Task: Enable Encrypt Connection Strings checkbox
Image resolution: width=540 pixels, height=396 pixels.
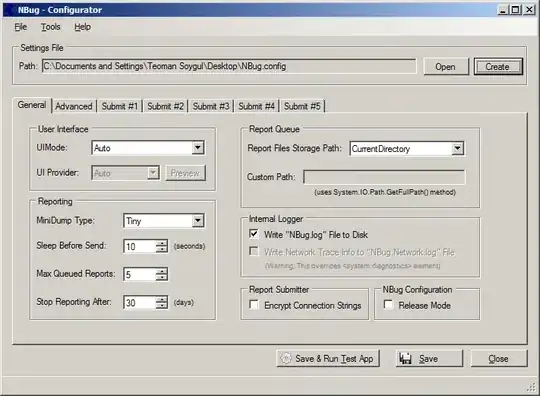Action: (254, 305)
